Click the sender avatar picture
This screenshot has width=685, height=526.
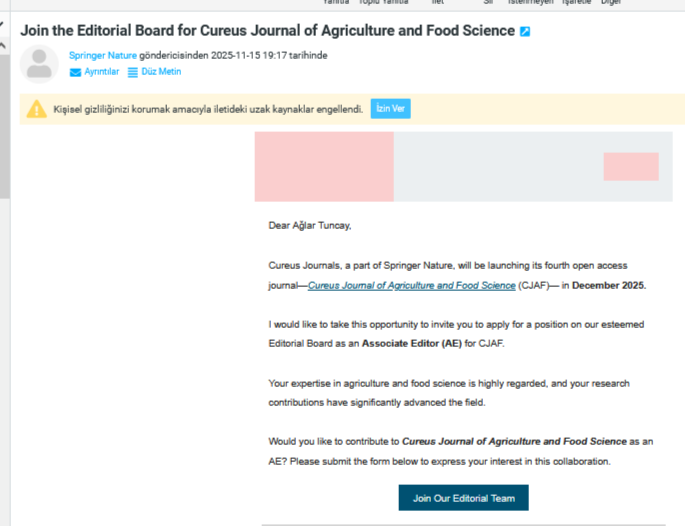[39, 64]
